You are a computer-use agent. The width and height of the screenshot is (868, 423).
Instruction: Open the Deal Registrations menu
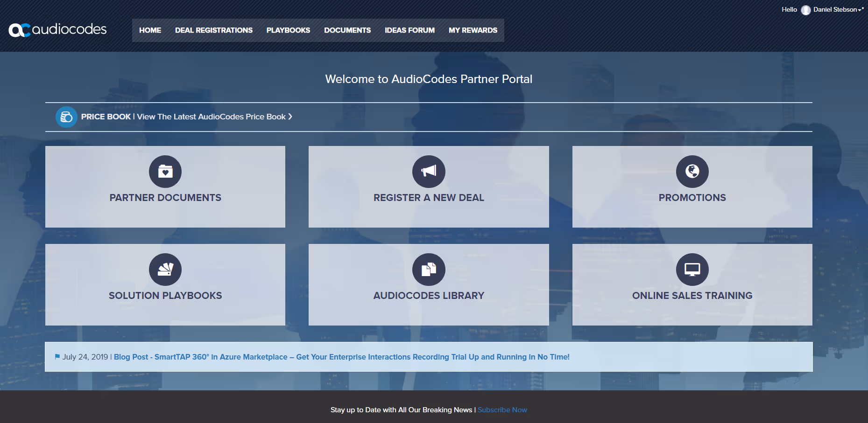click(213, 30)
